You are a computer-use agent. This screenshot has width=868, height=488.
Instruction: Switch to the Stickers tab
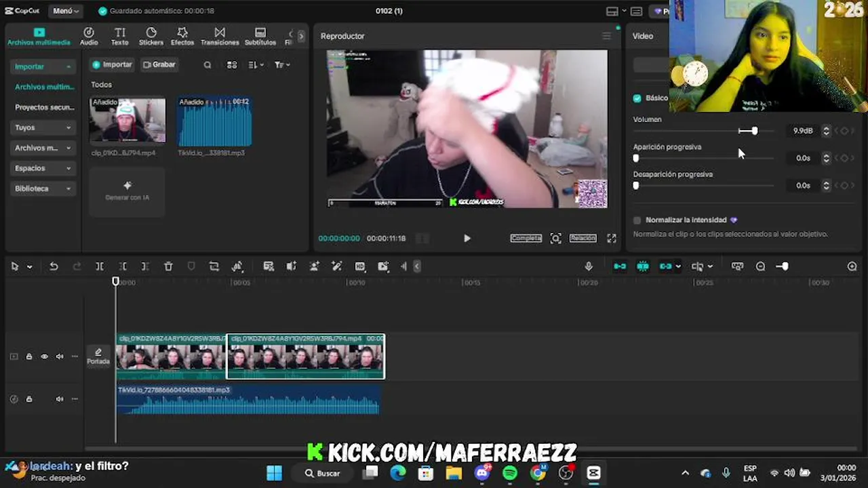click(151, 36)
